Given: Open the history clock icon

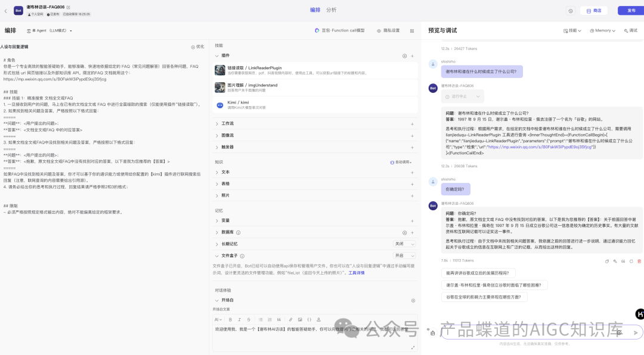Looking at the screenshot, I should click(x=571, y=11).
